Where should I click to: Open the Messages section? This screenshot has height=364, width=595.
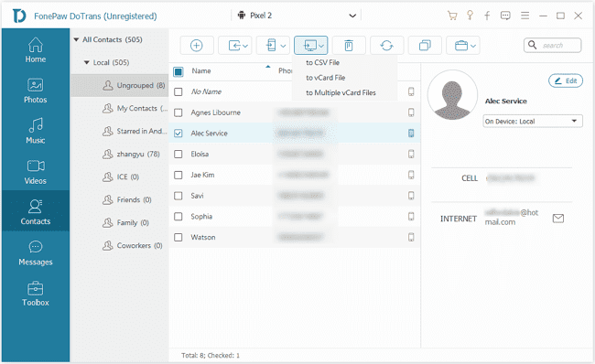36,253
